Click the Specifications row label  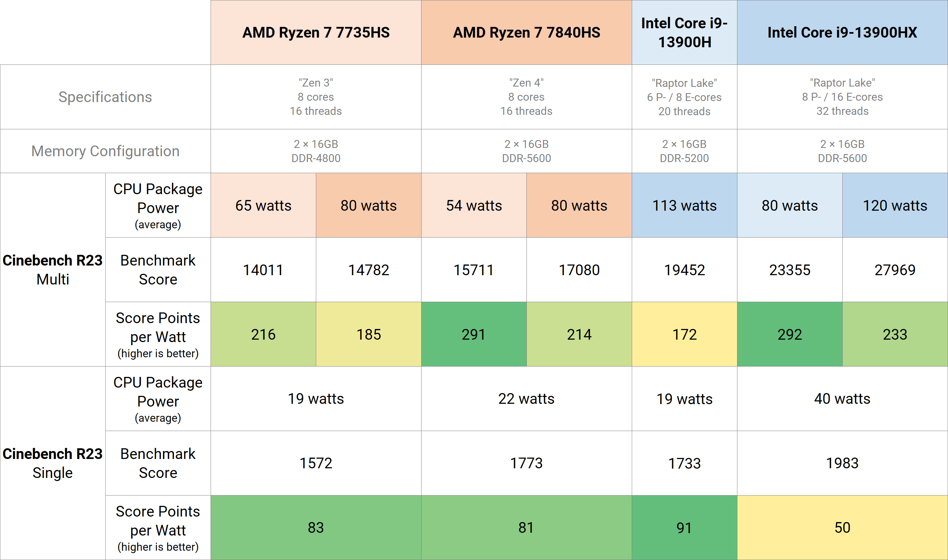tap(105, 97)
